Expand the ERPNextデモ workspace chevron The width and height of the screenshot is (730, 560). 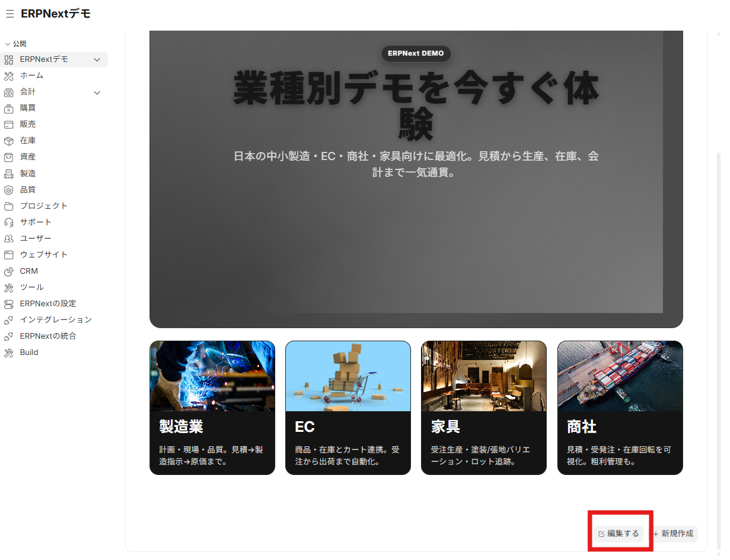(x=97, y=59)
